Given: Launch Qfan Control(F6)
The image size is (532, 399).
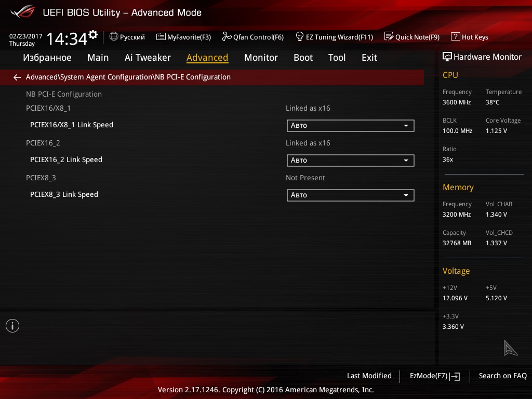Looking at the screenshot, I should 253,37.
